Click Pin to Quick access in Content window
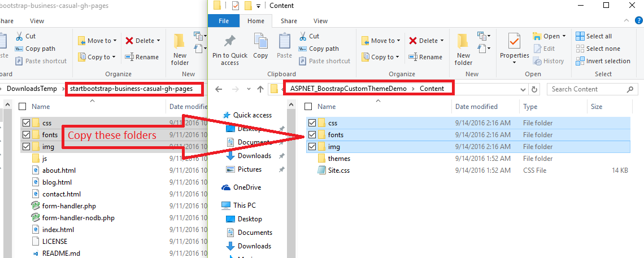Viewport: 644px width, 258px height. click(x=229, y=49)
